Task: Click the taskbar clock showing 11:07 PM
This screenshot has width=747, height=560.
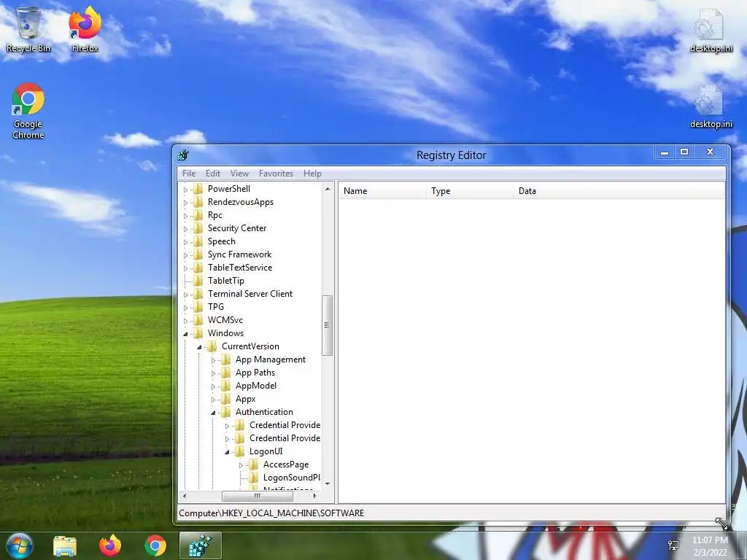Action: coord(710,545)
